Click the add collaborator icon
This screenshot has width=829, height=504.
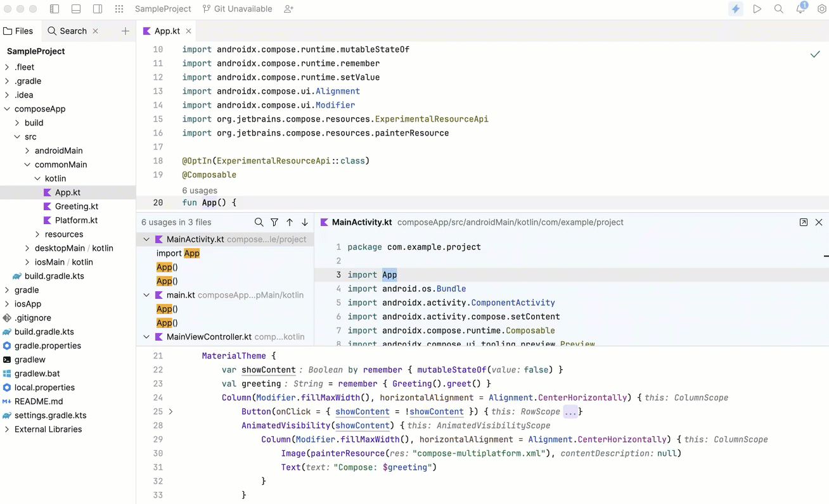tap(289, 9)
